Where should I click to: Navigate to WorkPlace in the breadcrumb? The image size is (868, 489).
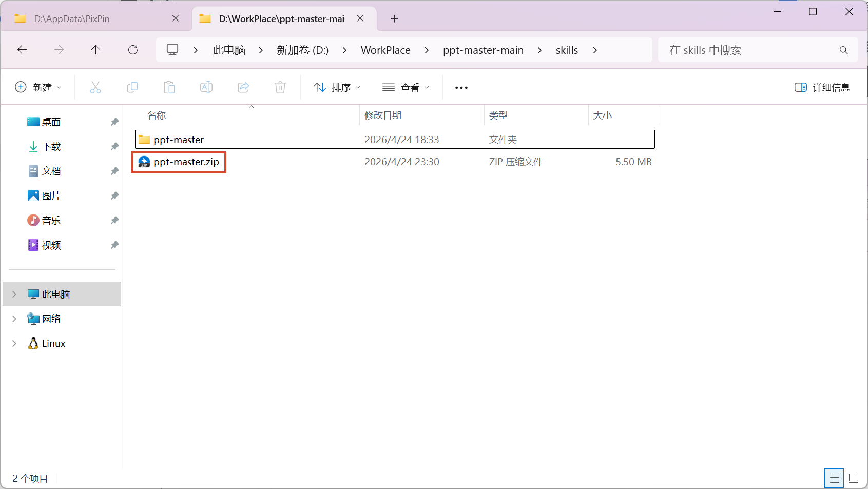pos(385,50)
